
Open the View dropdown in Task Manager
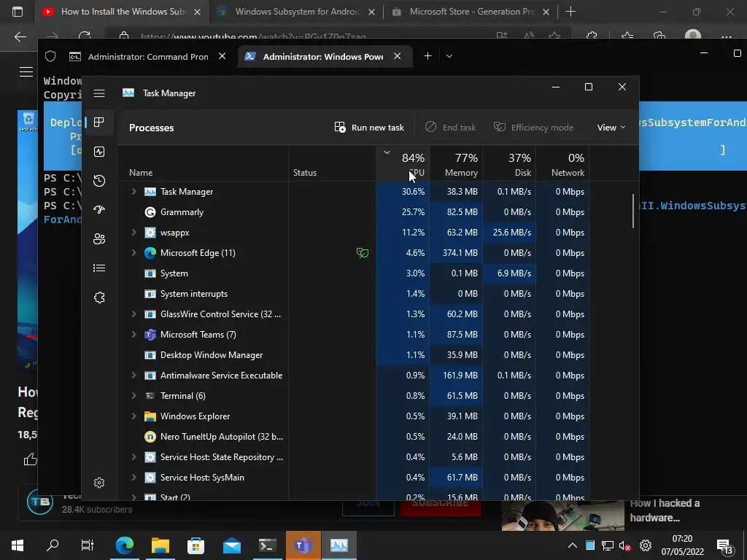[611, 127]
